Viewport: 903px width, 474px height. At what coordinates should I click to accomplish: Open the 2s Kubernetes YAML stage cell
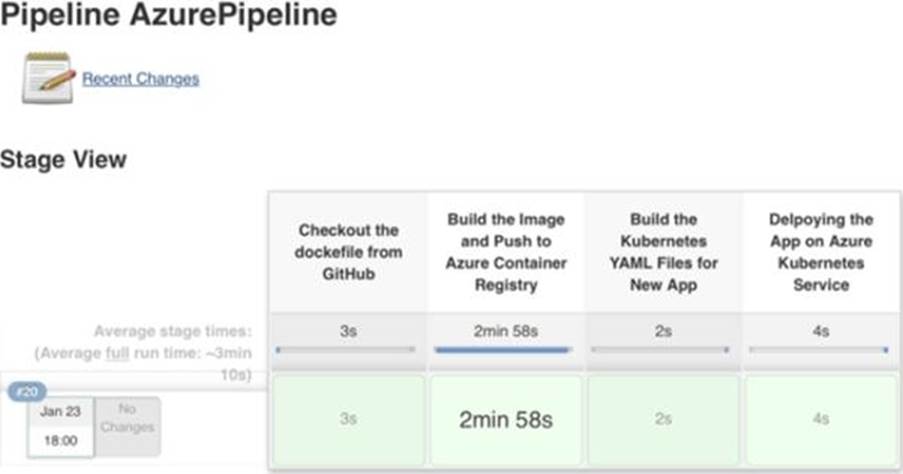point(663,419)
